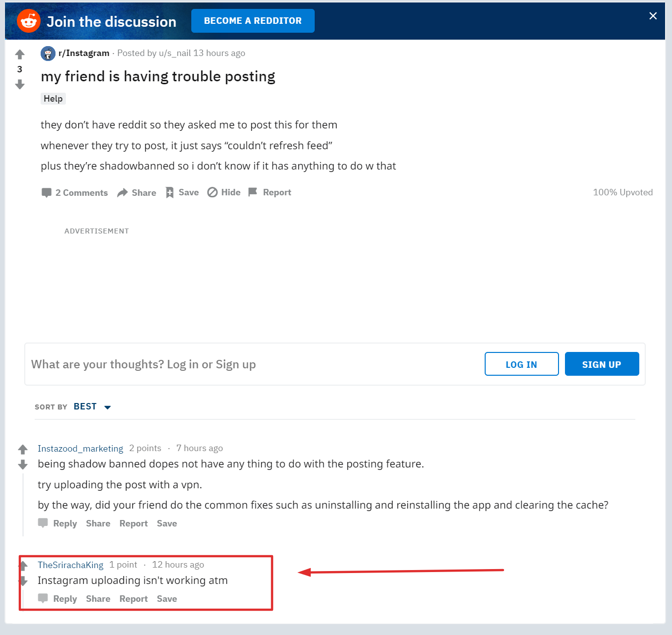Viewport: 672px width, 635px height.
Task: Save TheSrirachaKing's comment
Action: pyautogui.click(x=167, y=599)
